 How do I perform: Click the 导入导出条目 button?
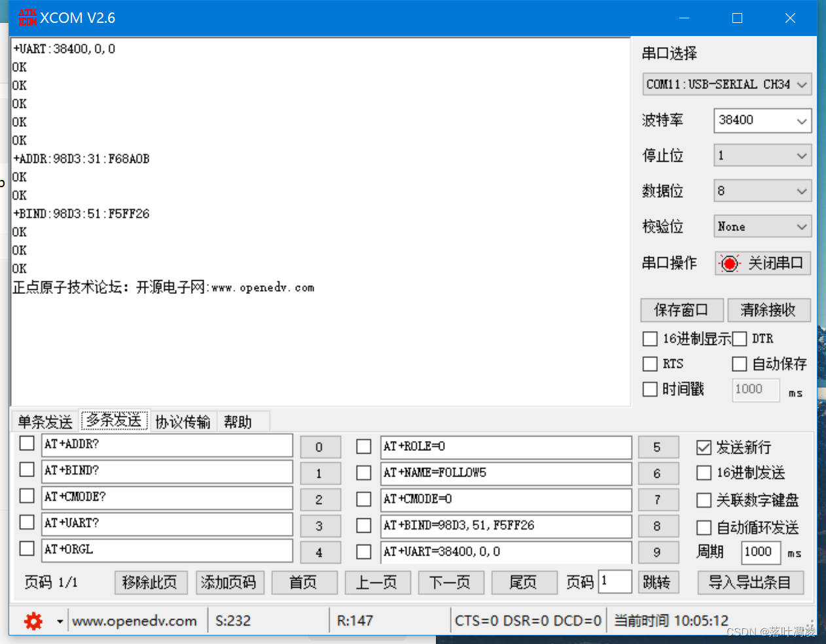(750, 582)
